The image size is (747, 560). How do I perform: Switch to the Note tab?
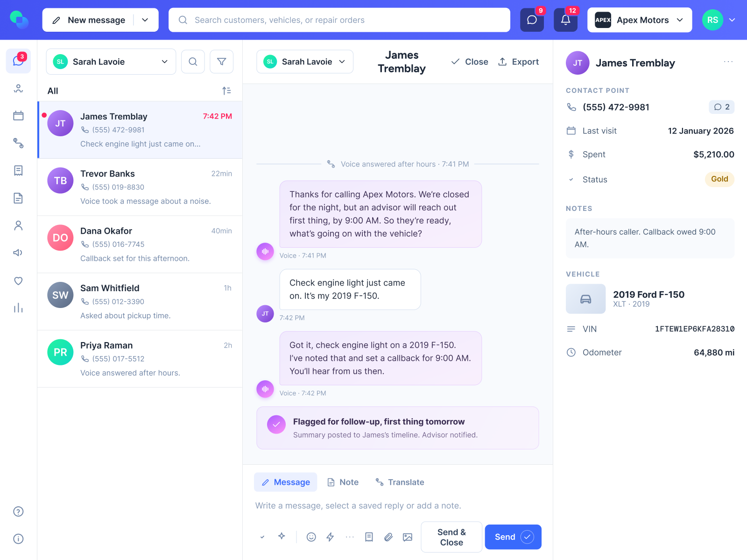[x=343, y=482]
